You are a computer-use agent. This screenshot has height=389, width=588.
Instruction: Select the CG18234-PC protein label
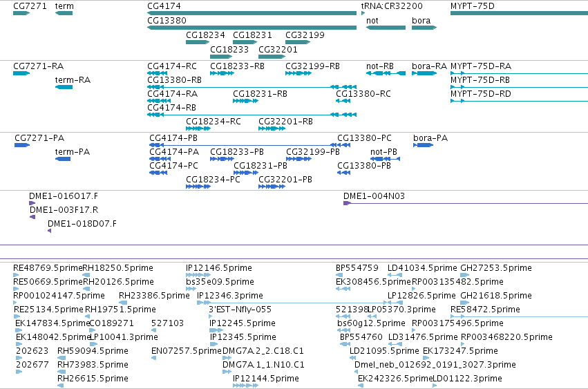pos(213,180)
